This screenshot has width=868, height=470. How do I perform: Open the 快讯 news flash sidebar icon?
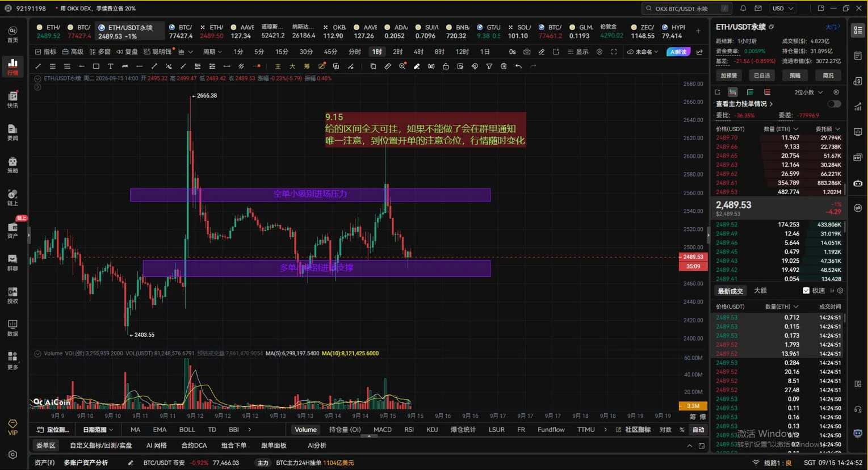coord(12,100)
